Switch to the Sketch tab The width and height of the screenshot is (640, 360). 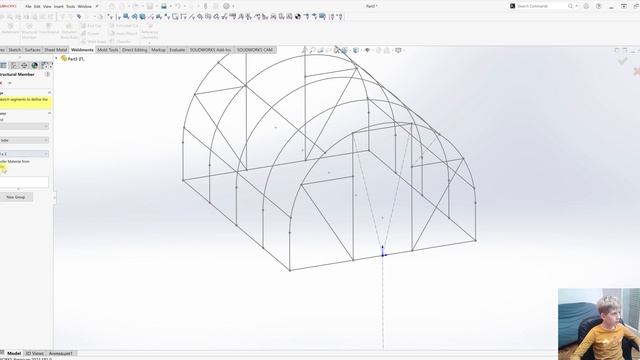click(x=15, y=50)
